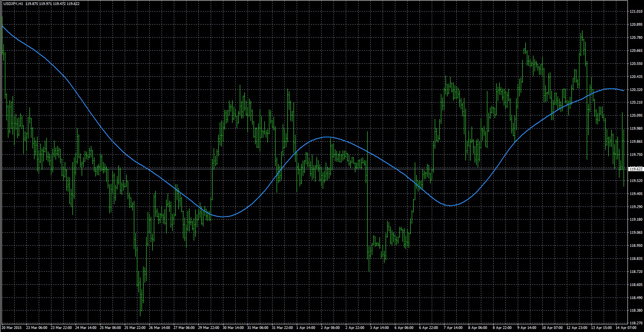Click the 120.210 price axis label
Viewport: 644px width, 332px height.
tap(636, 102)
